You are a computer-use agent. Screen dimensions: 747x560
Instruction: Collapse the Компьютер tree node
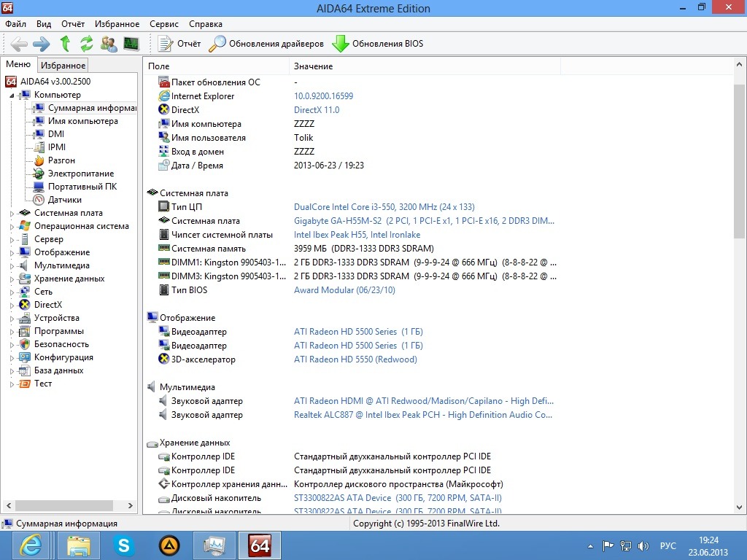pos(12,96)
